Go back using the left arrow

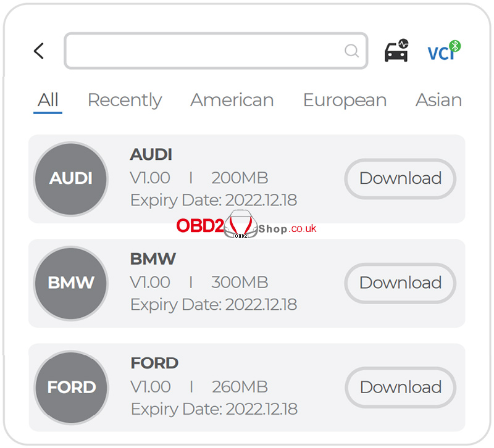click(39, 51)
